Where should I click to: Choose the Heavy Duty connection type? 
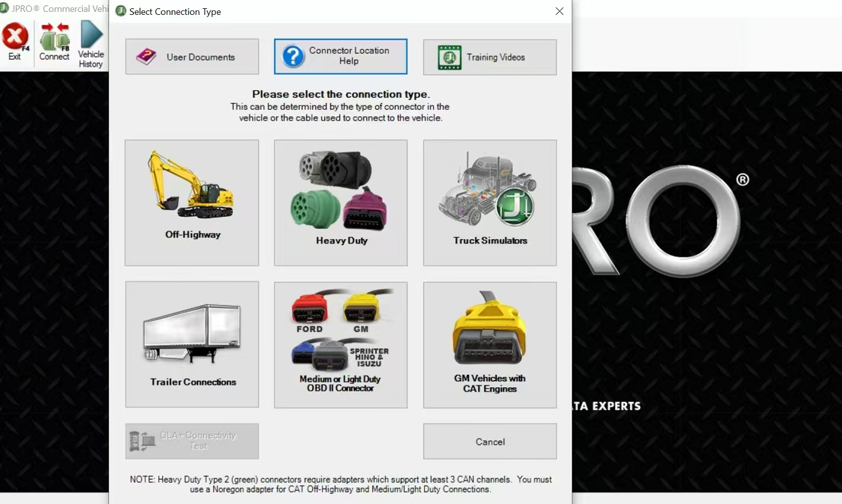(340, 203)
